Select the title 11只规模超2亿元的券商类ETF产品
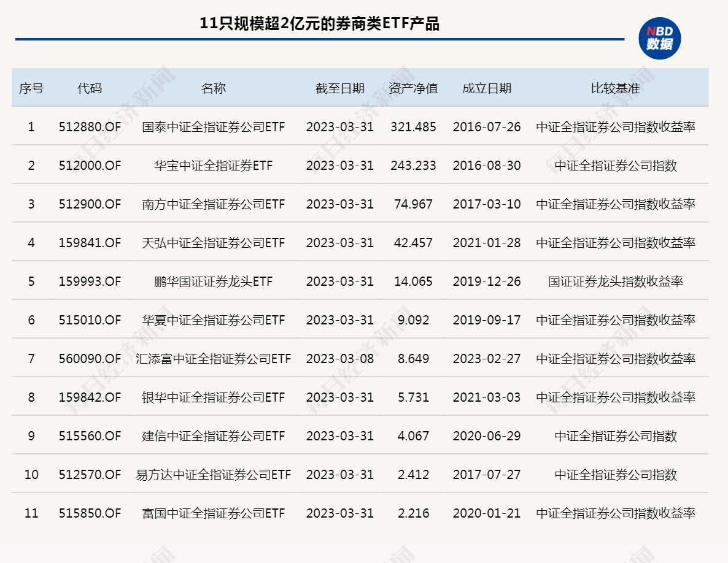Screen dimensions: 728x563 [319, 23]
